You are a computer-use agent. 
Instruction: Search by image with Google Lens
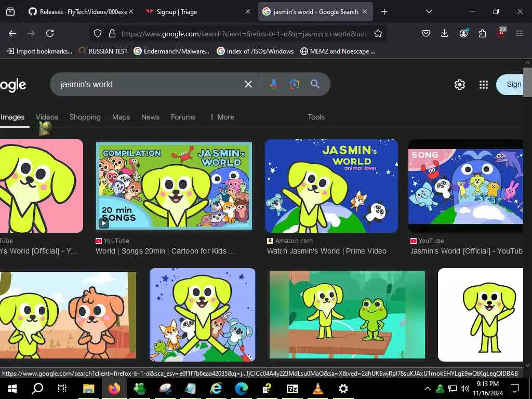click(294, 84)
